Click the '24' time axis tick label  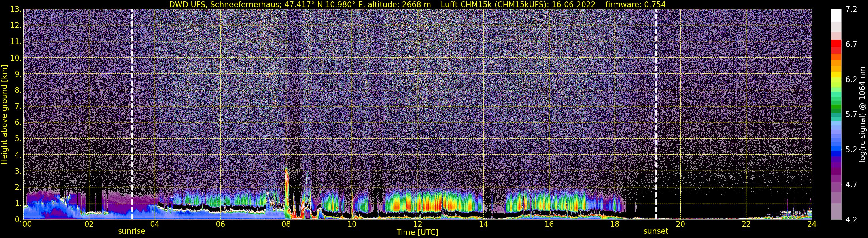coord(812,224)
